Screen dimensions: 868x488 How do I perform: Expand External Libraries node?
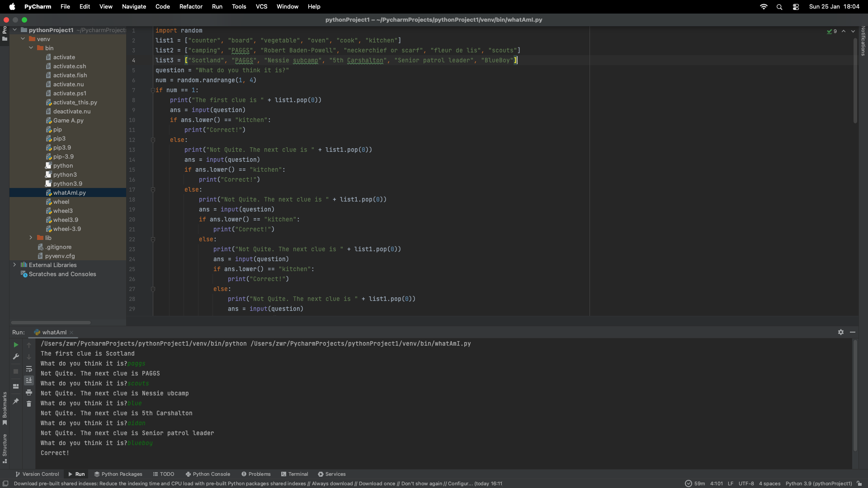(14, 265)
